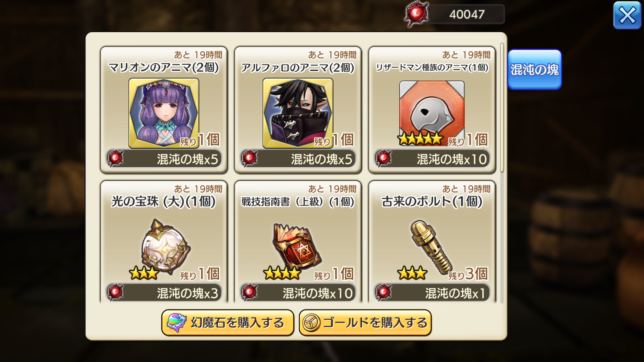Purchase technique manual for 混沌の塊x10

pyautogui.click(x=298, y=293)
